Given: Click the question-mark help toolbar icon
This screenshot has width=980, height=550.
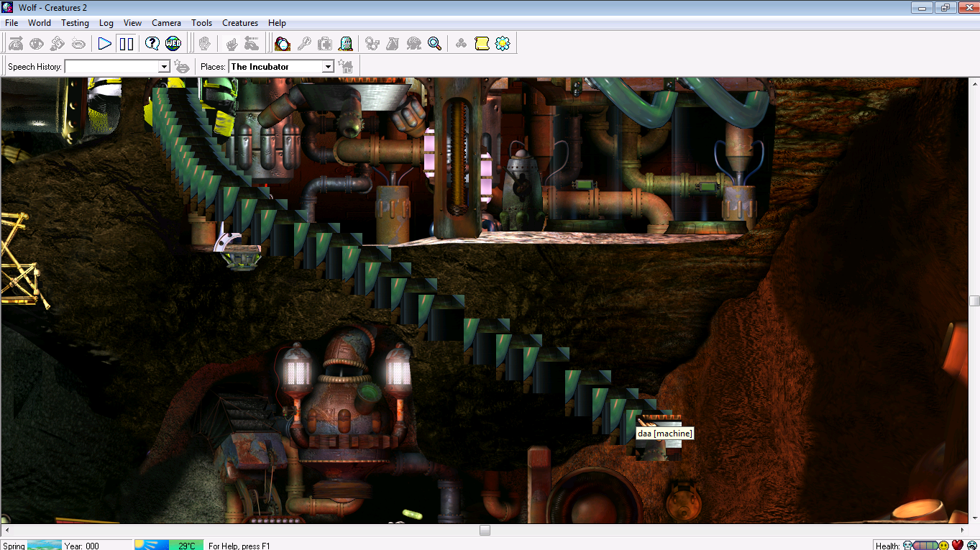Looking at the screenshot, I should coord(151,43).
